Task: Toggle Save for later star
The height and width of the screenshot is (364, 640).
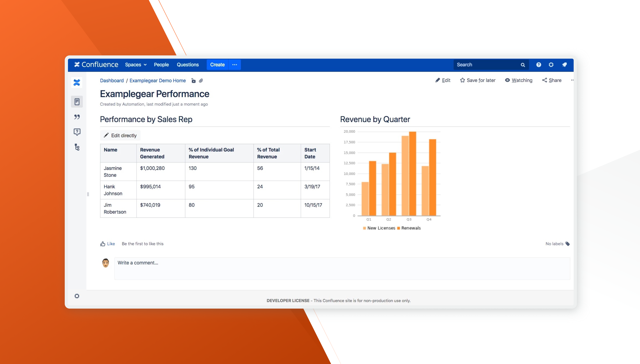Action: pyautogui.click(x=478, y=80)
